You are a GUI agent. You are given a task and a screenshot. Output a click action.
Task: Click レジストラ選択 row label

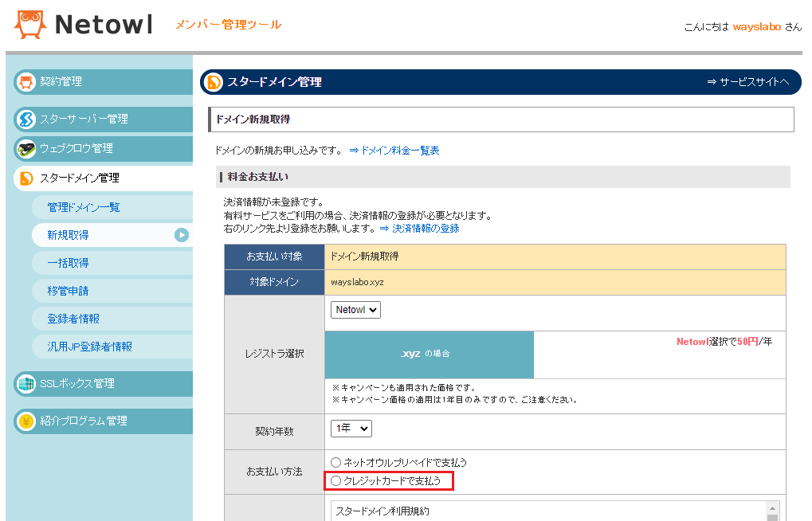tap(274, 355)
